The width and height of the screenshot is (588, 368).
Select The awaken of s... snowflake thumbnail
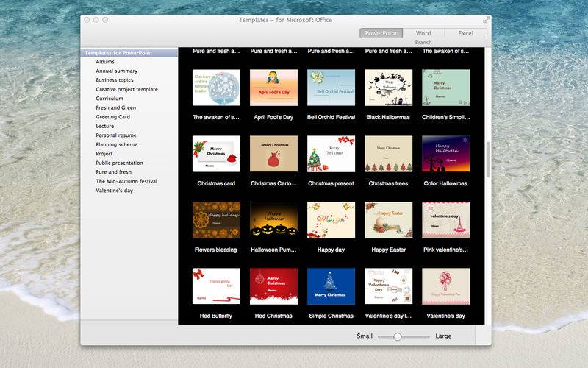tap(216, 88)
